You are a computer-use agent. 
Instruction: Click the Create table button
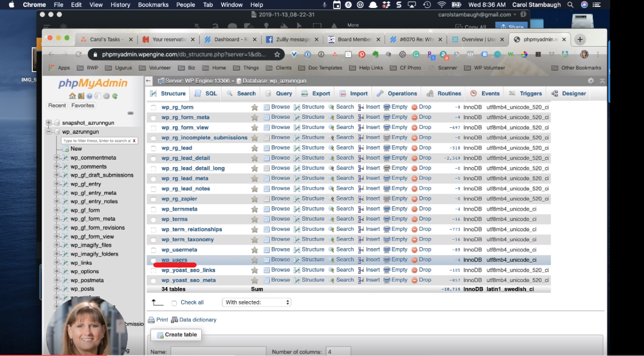177,335
